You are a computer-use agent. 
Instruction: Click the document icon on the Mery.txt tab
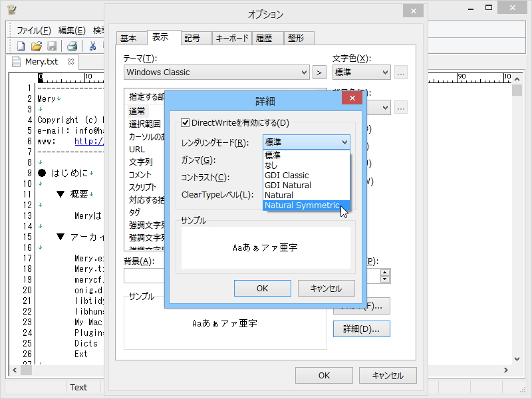(x=16, y=61)
